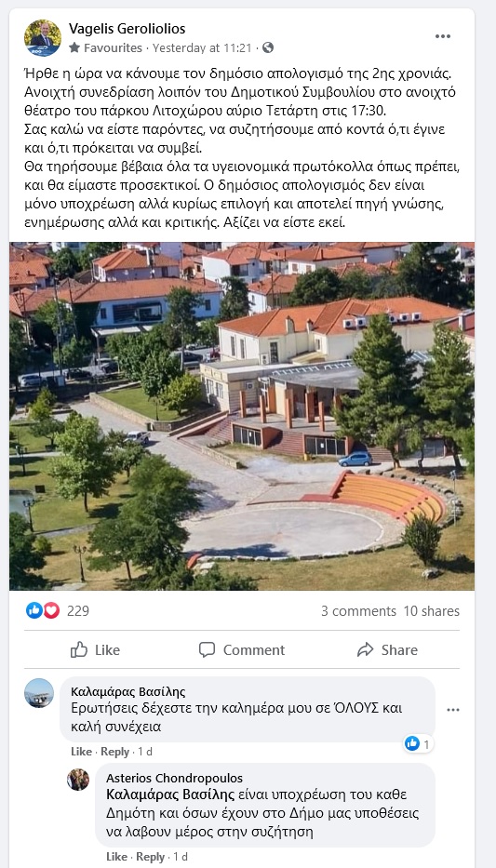Reply to the Καλαμάρας Βασίλης comment

click(115, 752)
